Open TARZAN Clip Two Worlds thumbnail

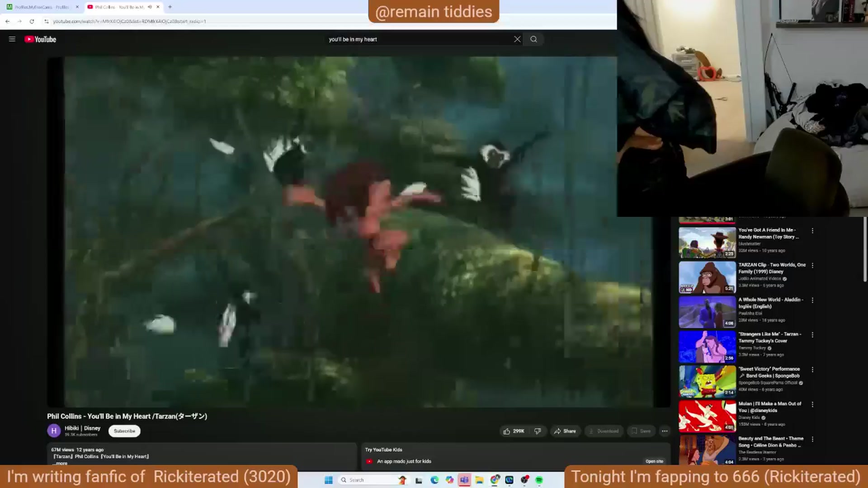click(707, 277)
